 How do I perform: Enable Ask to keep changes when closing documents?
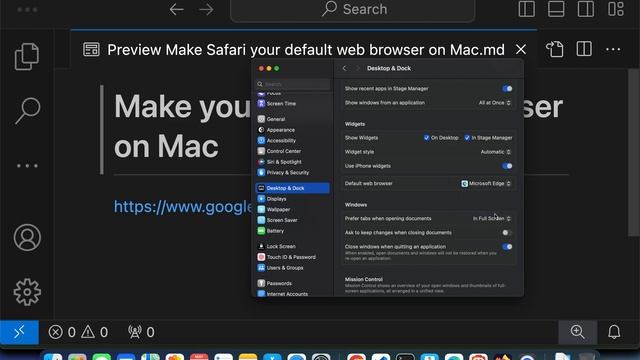(507, 233)
